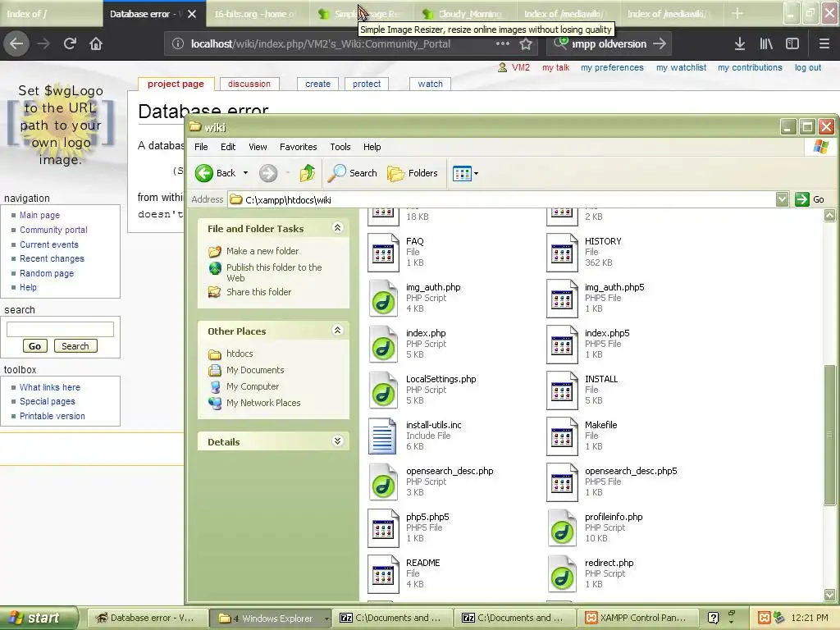840x630 pixels.
Task: Collapse Other Places panel
Action: pos(337,331)
